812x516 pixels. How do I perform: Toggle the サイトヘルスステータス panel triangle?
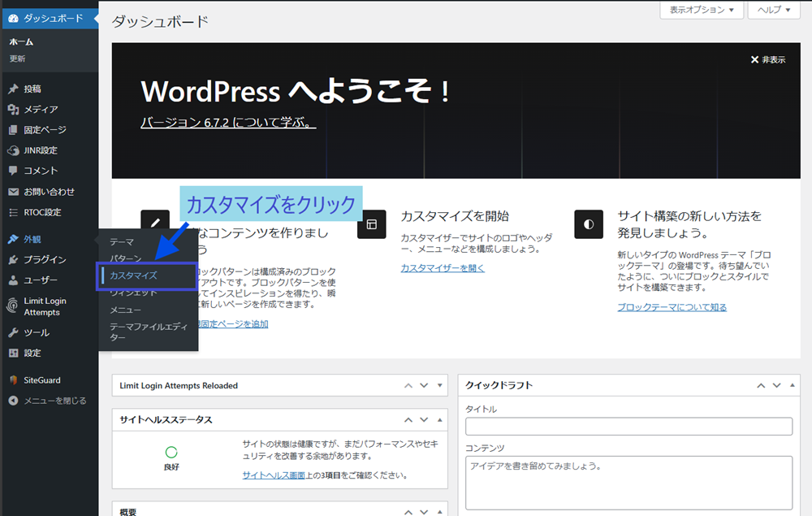point(440,420)
